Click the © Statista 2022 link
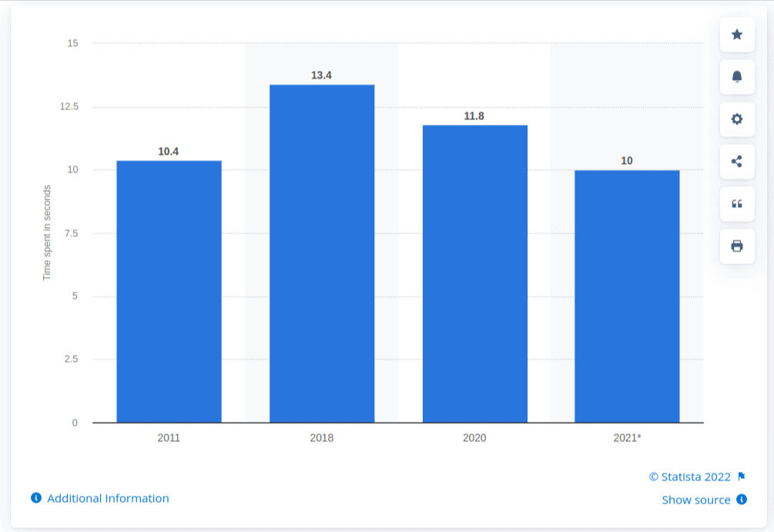 (689, 477)
